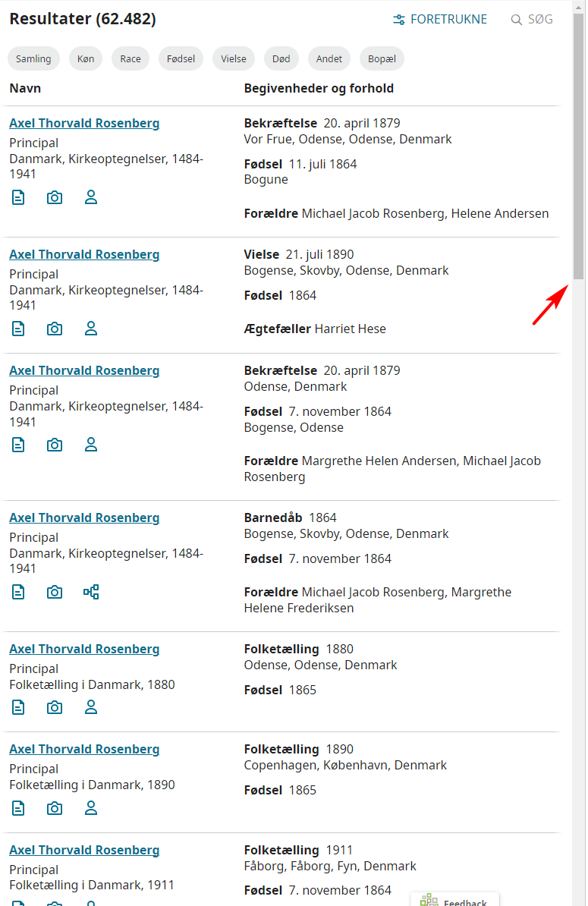This screenshot has width=588, height=906.
Task: Open document icon for 1890 census record
Action: click(18, 808)
